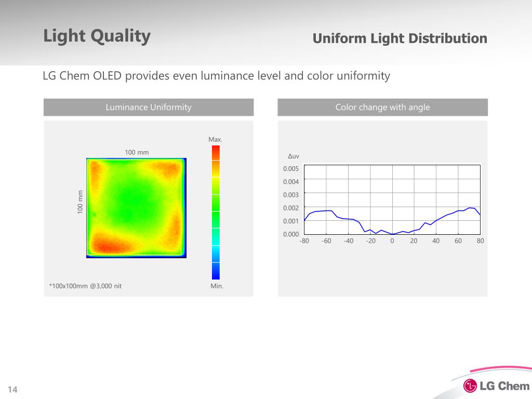This screenshot has height=399, width=532.
Task: Select the Uniform Light Distribution heading
Action: [400, 38]
